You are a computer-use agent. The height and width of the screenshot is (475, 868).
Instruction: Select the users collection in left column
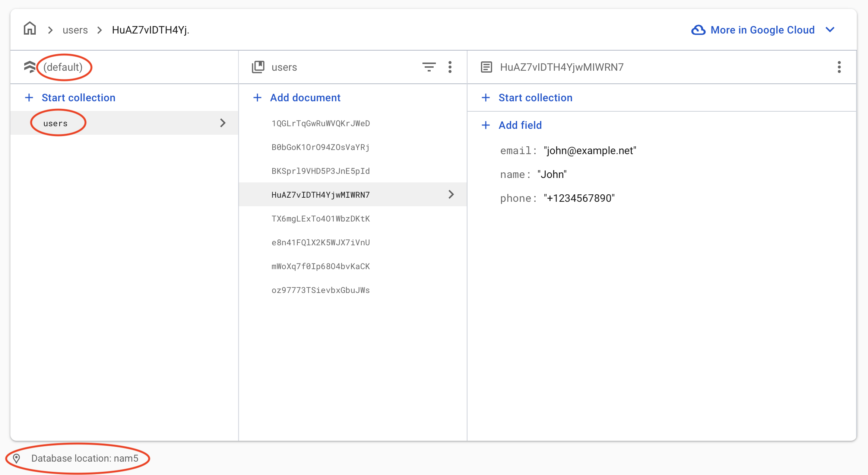tap(124, 123)
